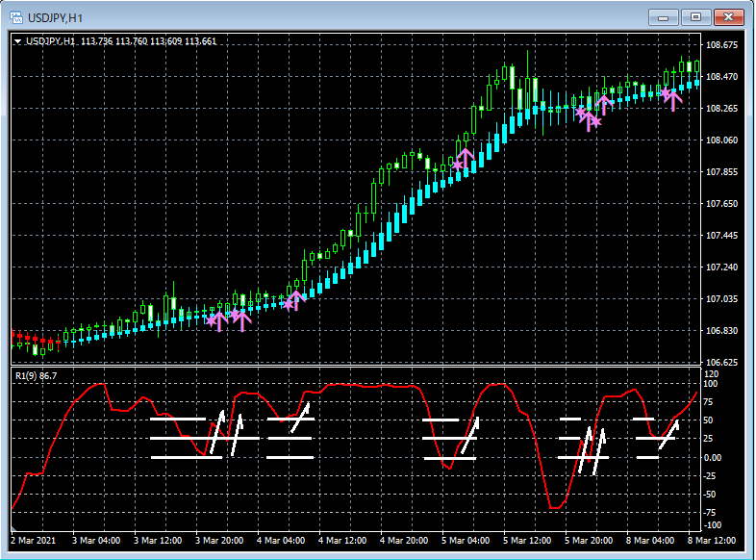
Task: Click the USDJPY,H1 chart window icon
Action: (x=16, y=18)
